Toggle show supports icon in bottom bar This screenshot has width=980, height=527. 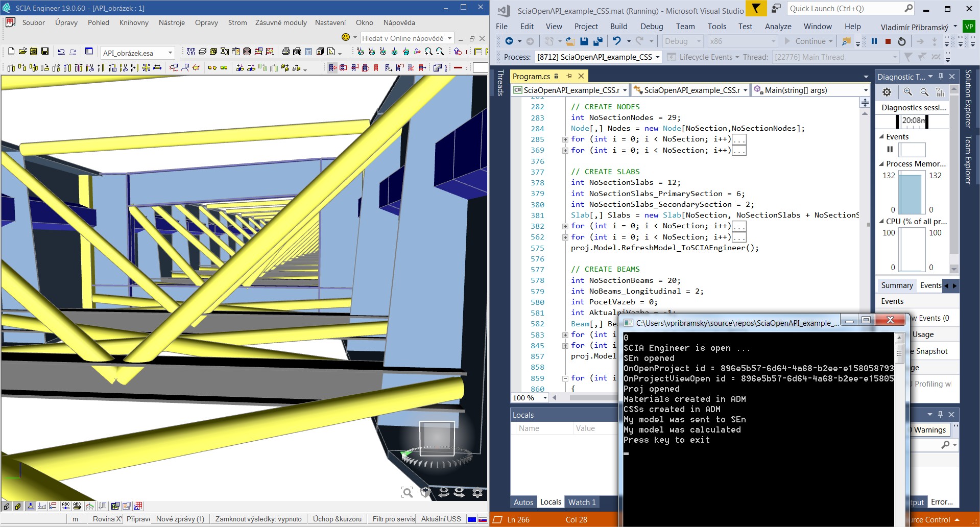31,506
